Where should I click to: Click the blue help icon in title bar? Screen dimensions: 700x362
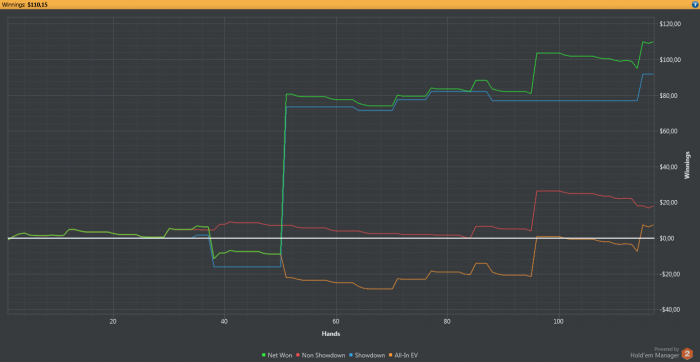click(695, 4)
